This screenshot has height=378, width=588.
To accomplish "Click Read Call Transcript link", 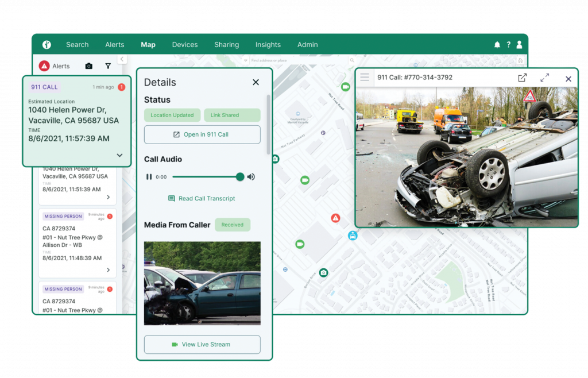I will tap(202, 199).
